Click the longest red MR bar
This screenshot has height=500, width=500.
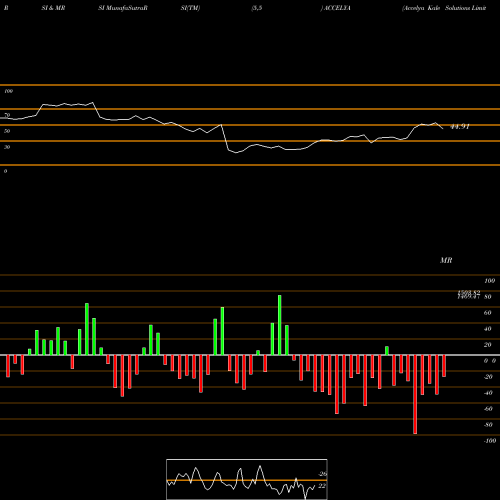(415, 394)
